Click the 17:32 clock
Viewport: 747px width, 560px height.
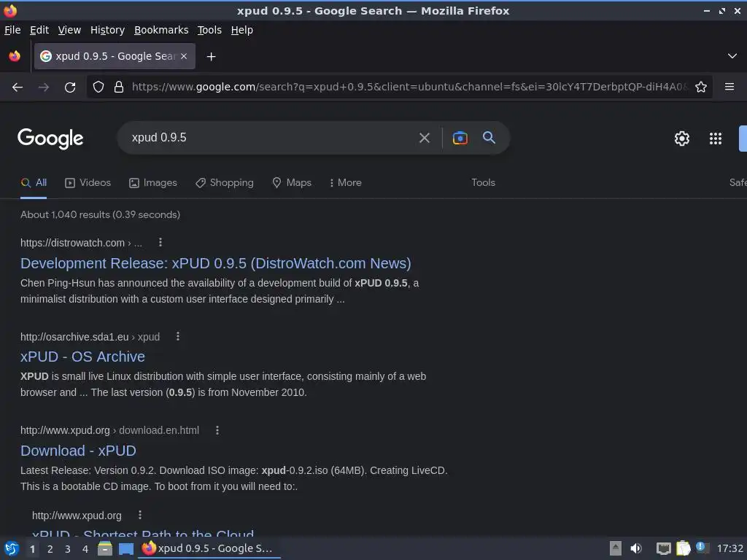click(729, 548)
